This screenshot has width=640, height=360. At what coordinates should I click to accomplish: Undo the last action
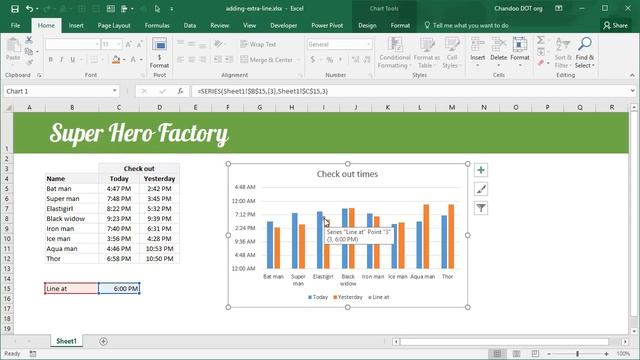(29, 9)
